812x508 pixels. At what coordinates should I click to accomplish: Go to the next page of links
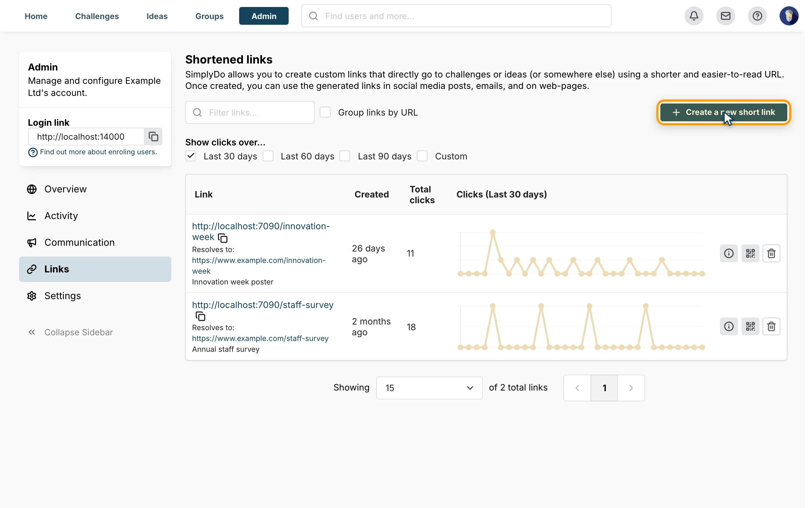(x=631, y=388)
